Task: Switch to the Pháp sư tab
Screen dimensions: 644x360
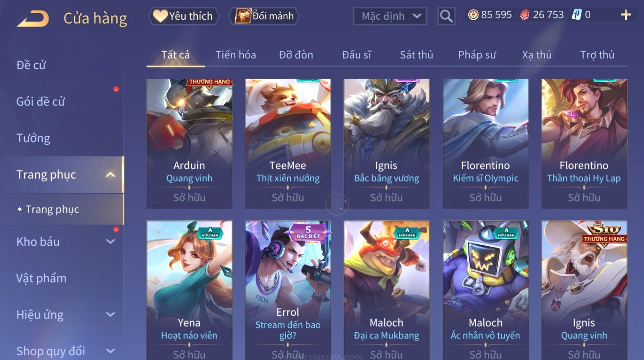Action: 477,55
